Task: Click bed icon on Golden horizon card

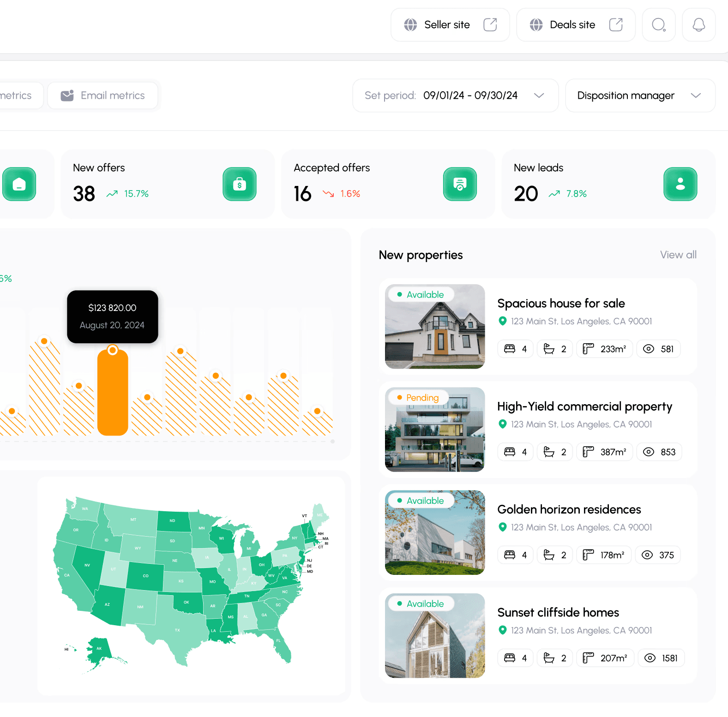Action: (510, 555)
